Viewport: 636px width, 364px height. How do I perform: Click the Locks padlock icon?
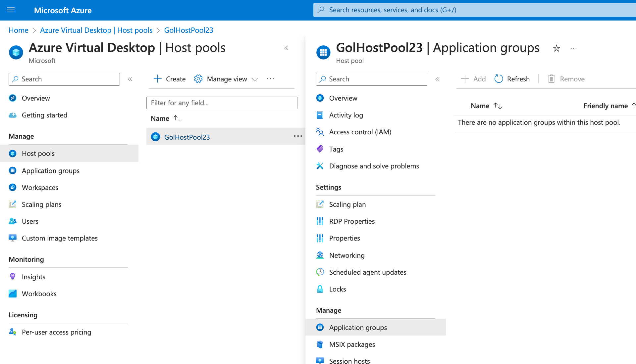[320, 289]
